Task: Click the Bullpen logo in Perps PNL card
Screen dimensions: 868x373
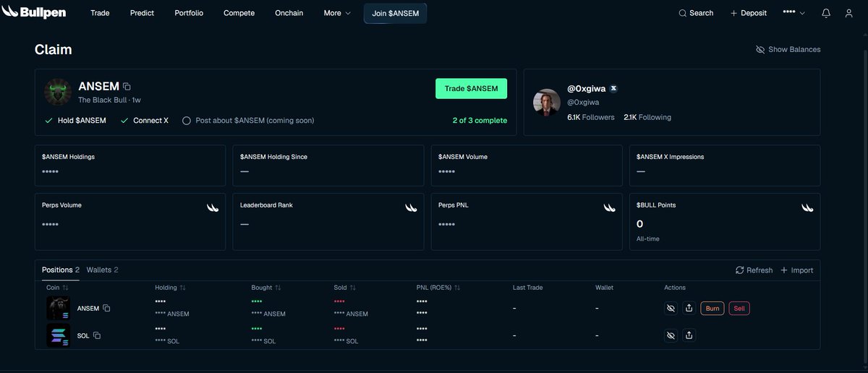Action: pyautogui.click(x=609, y=207)
